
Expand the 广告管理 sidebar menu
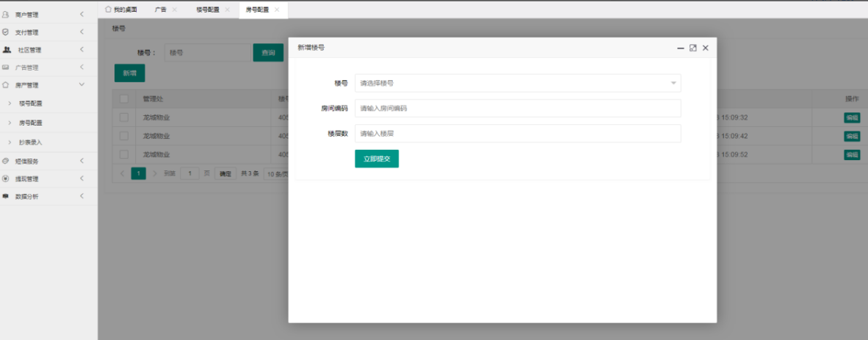(x=82, y=68)
